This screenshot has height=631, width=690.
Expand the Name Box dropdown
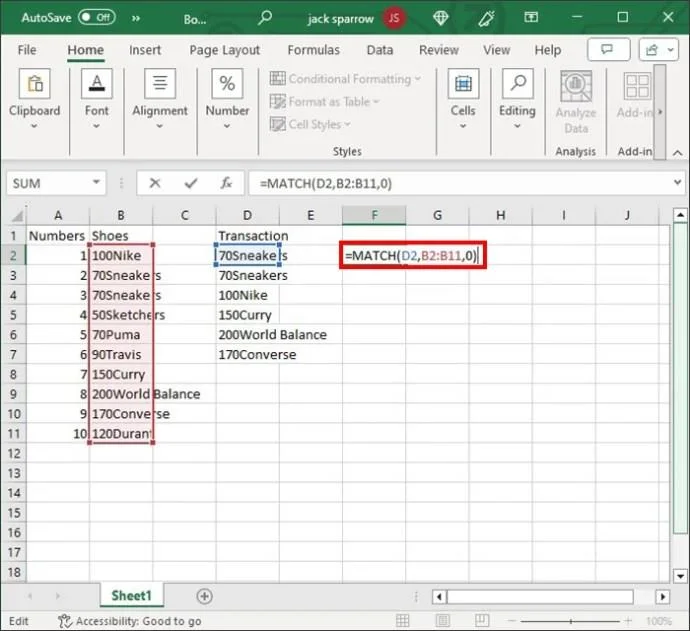(97, 183)
